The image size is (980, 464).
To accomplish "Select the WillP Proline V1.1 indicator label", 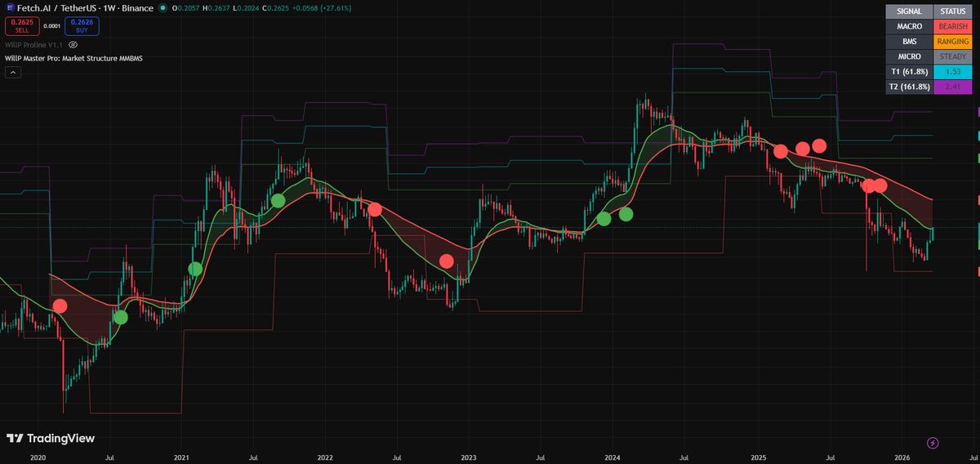I will pos(34,44).
